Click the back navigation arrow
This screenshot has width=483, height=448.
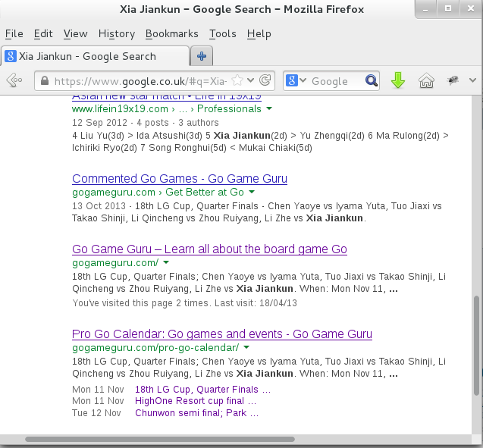tap(14, 80)
